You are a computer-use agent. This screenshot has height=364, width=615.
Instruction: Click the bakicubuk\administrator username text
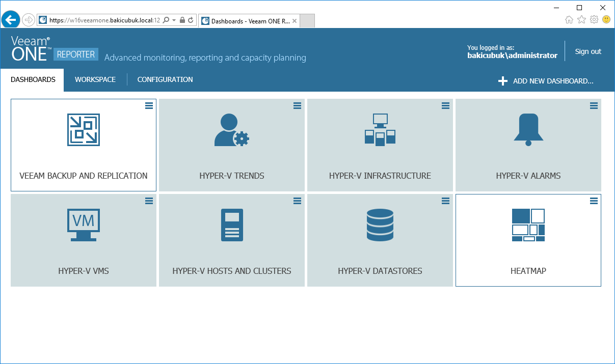click(512, 55)
